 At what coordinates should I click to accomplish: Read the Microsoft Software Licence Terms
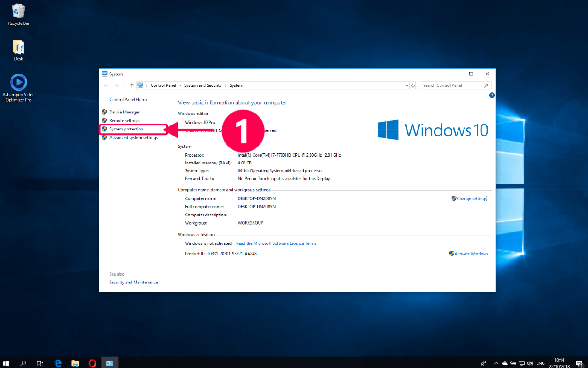click(x=276, y=243)
